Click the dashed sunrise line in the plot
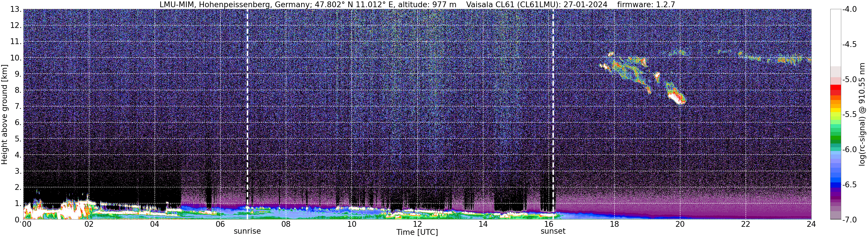The height and width of the screenshot is (238, 868). (247, 114)
